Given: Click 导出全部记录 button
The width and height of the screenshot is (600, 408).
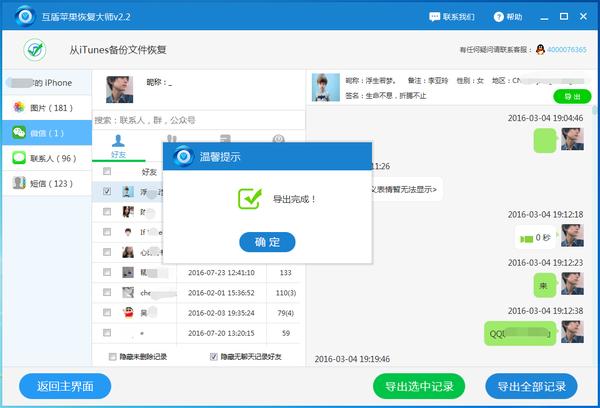Looking at the screenshot, I should (531, 386).
